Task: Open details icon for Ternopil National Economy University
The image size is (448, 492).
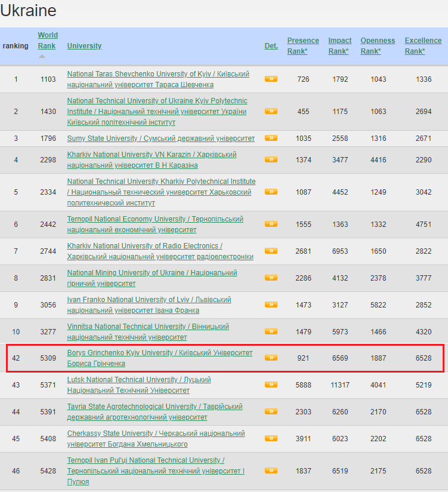Action: 271,224
